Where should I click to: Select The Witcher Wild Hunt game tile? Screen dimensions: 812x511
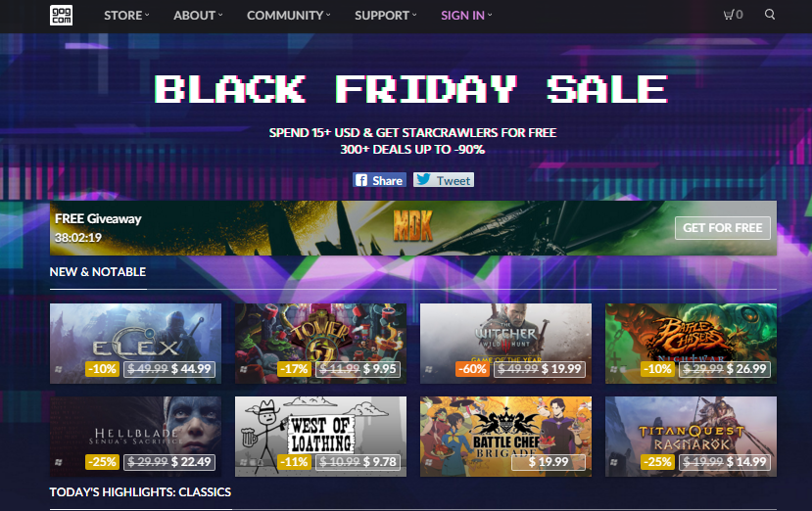coord(505,344)
